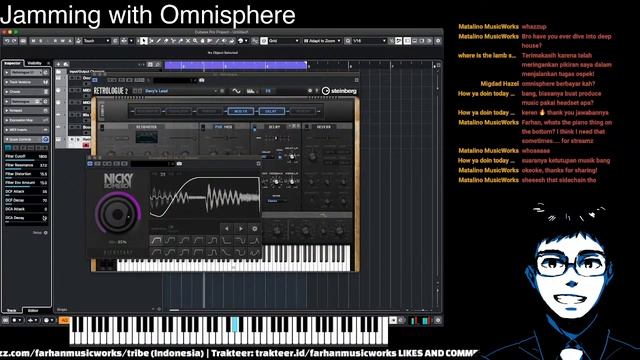
Task: Click the Filter Cutoff quick control slider
Action: pyautogui.click(x=26, y=157)
